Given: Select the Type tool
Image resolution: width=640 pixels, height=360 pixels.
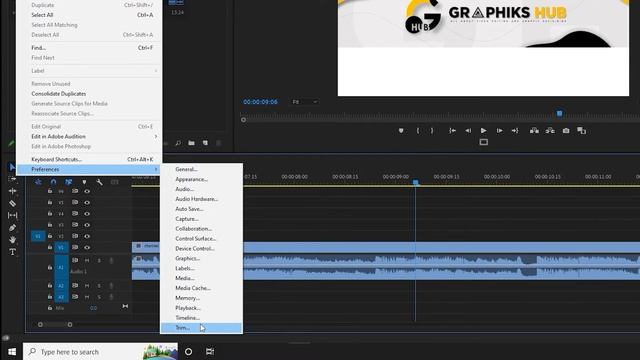Looking at the screenshot, I should (12, 252).
